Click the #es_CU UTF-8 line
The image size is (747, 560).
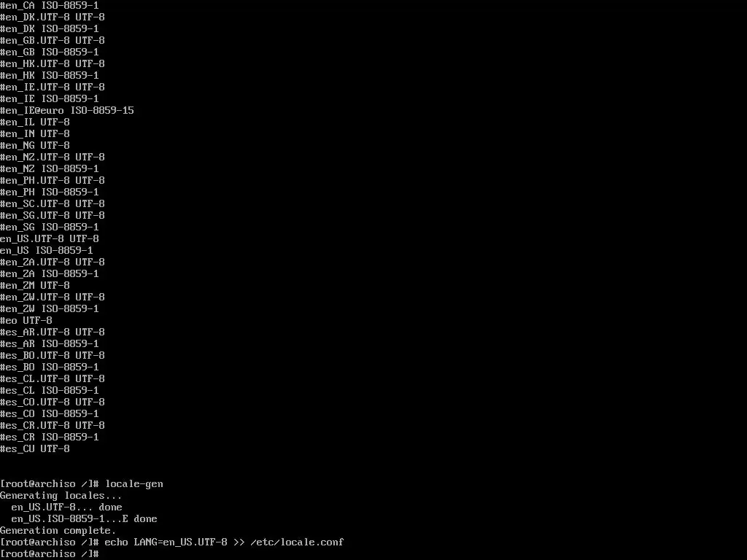tap(35, 448)
